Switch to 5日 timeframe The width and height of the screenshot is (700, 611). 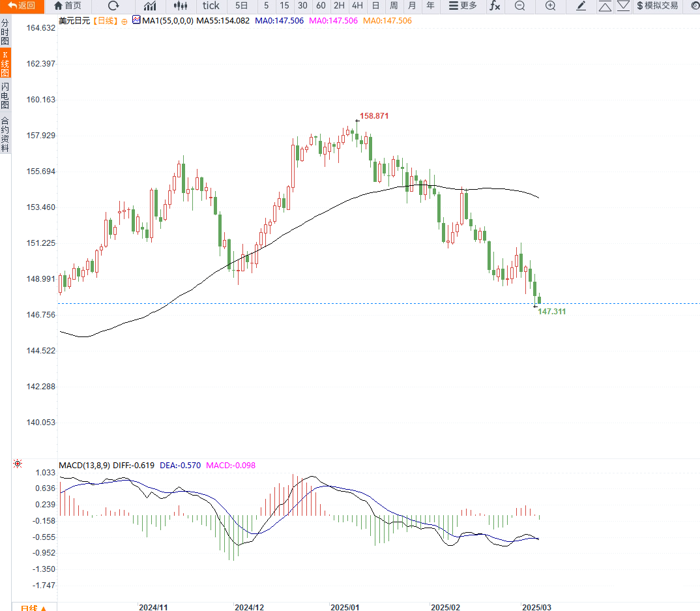coord(241,6)
